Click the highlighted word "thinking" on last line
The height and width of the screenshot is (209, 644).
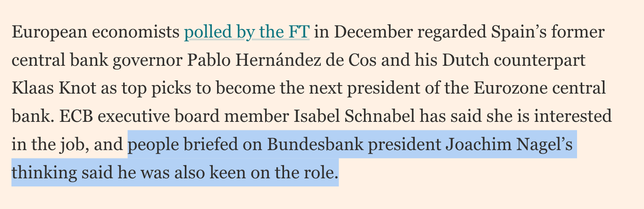(44, 173)
